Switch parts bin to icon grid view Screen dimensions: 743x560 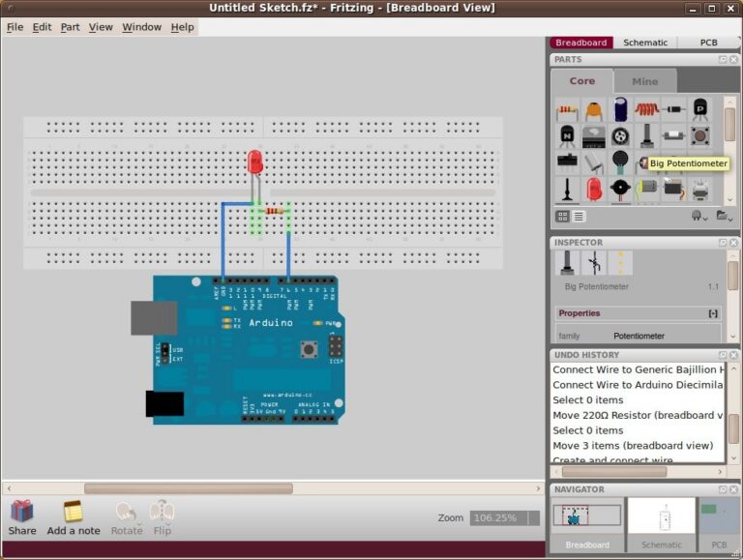pyautogui.click(x=562, y=217)
